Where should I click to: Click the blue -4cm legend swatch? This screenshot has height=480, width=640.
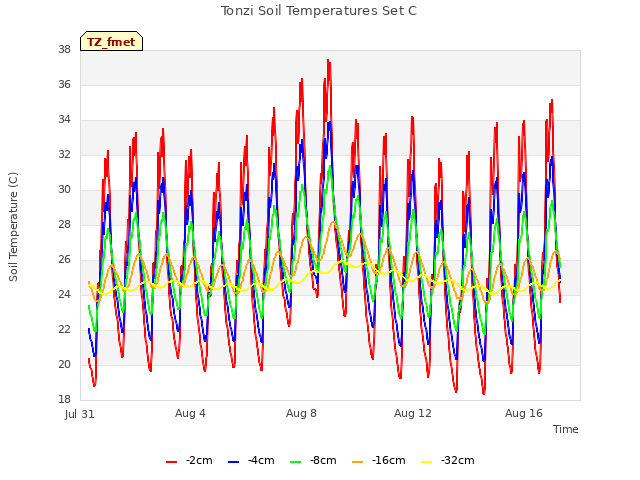pos(233,462)
